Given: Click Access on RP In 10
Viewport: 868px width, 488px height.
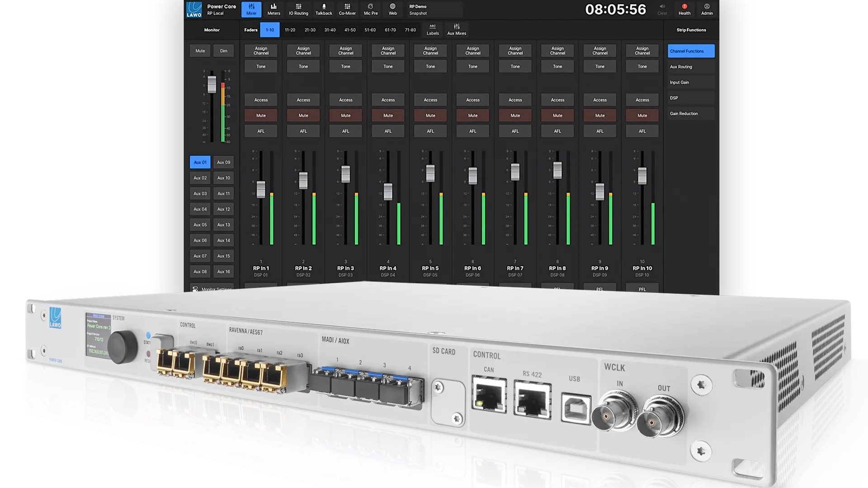Looking at the screenshot, I should [642, 100].
